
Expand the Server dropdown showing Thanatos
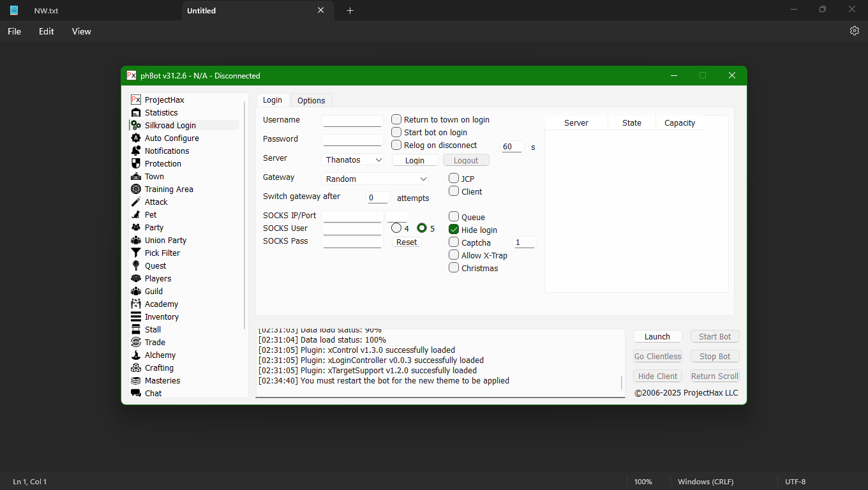click(354, 160)
